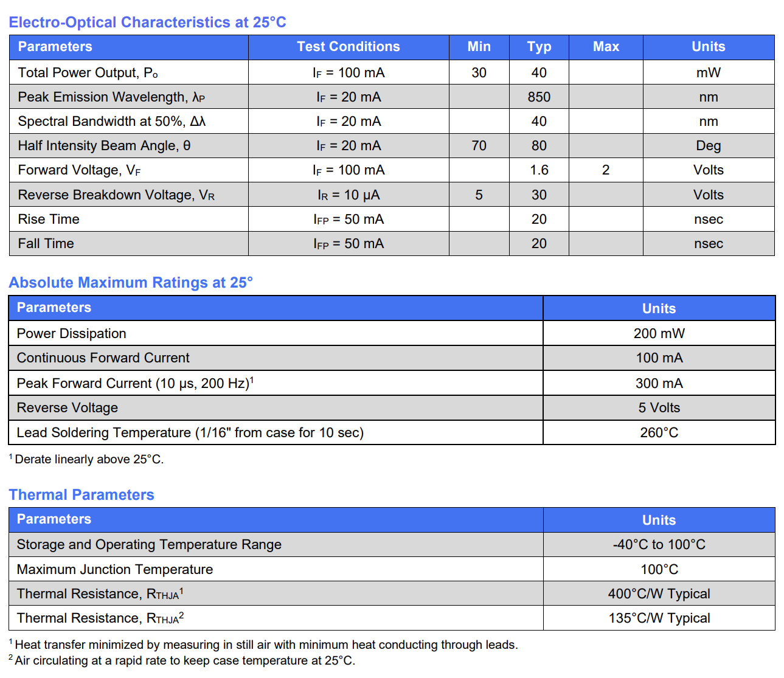The image size is (784, 678).
Task: Click the Rise Time parameter cell
Action: point(49,220)
